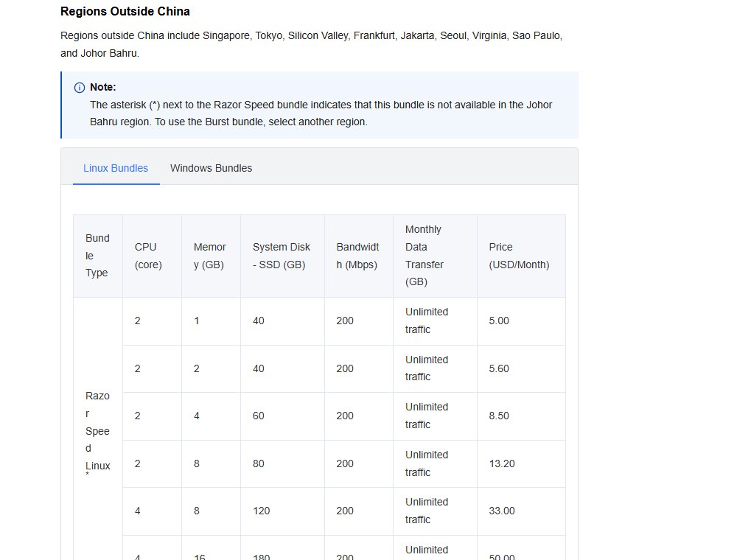737x560 pixels.
Task: Click the 80 GB system disk cell
Action: [282, 463]
